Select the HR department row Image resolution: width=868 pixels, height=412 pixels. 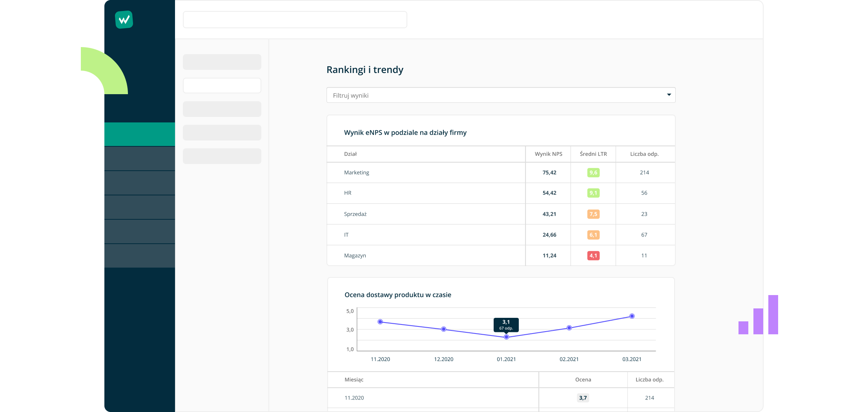(x=501, y=193)
